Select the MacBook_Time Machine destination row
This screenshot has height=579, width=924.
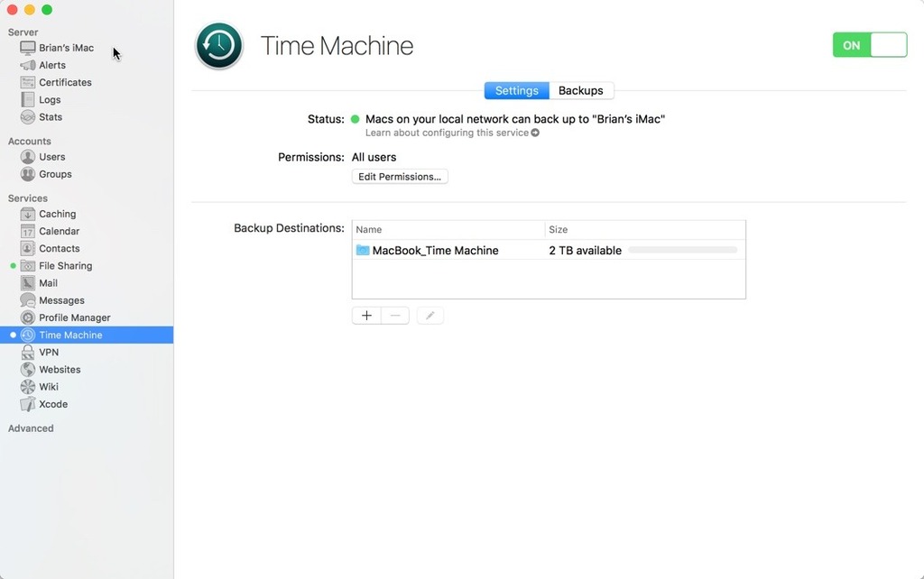pos(549,251)
